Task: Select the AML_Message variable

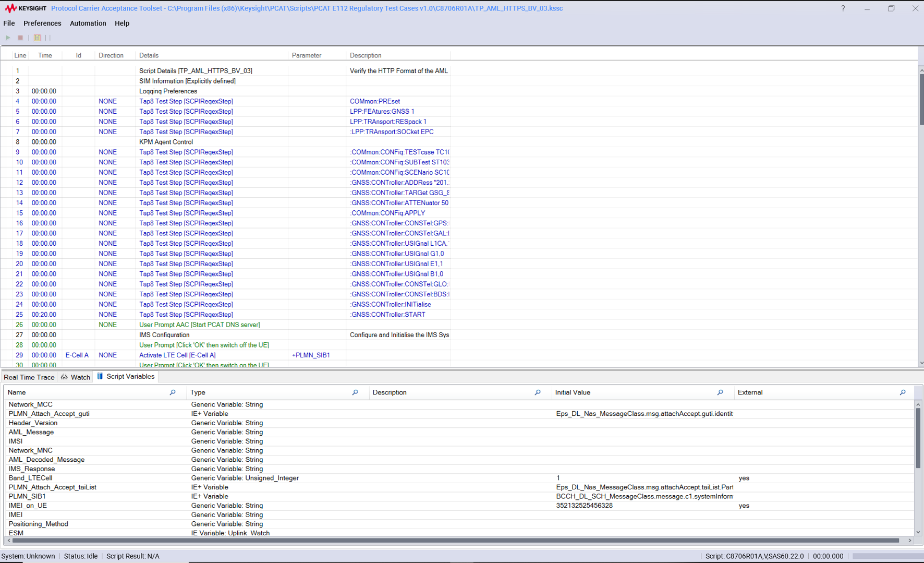Action: pyautogui.click(x=459, y=432)
